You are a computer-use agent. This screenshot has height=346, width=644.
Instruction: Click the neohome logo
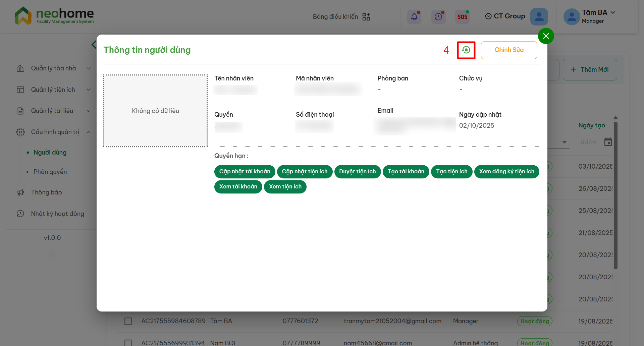[54, 16]
